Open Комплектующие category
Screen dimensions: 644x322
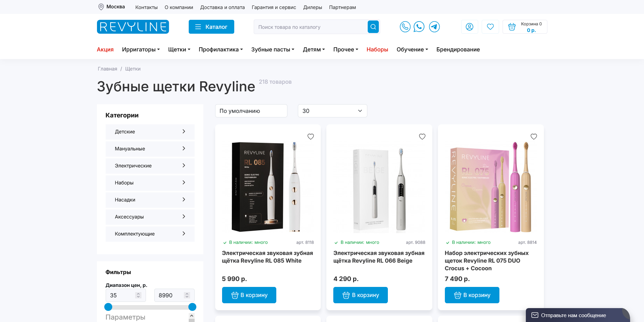coord(150,234)
